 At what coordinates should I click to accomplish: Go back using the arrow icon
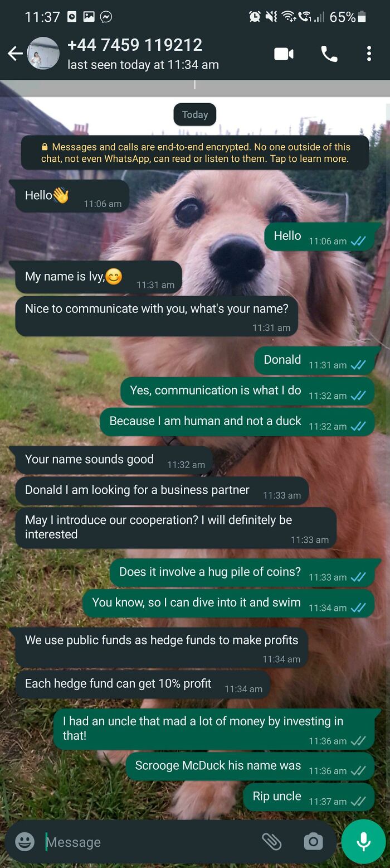pos(15,54)
